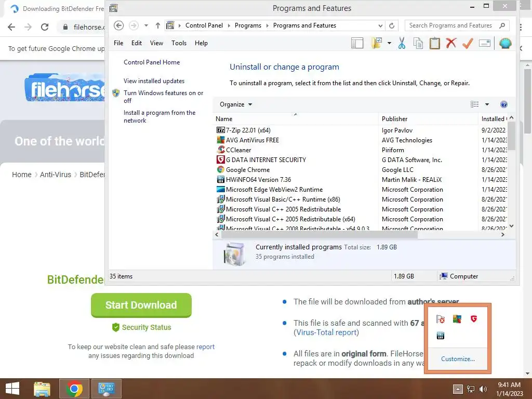532x399 pixels.
Task: Click the Up one level arrow
Action: 158,25
